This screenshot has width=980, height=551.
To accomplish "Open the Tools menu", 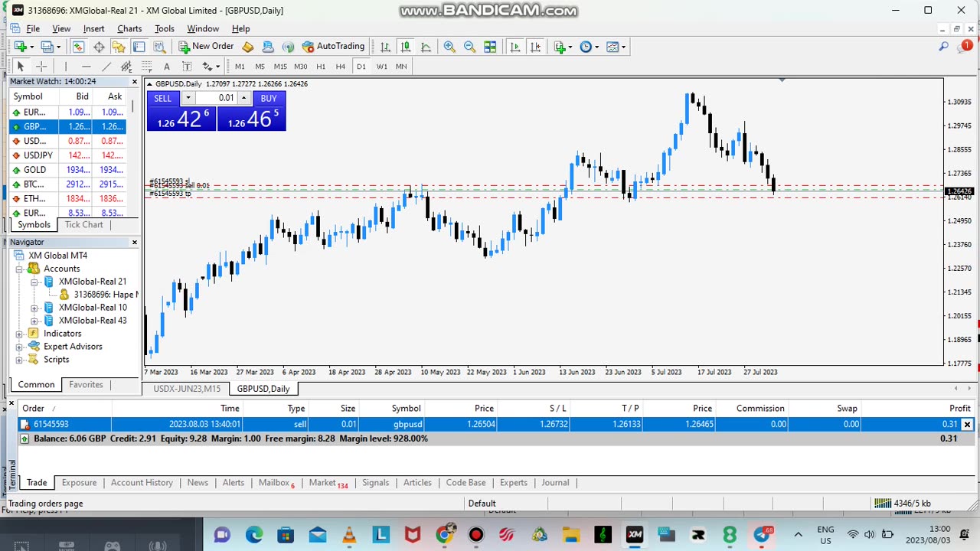I will 165,28.
